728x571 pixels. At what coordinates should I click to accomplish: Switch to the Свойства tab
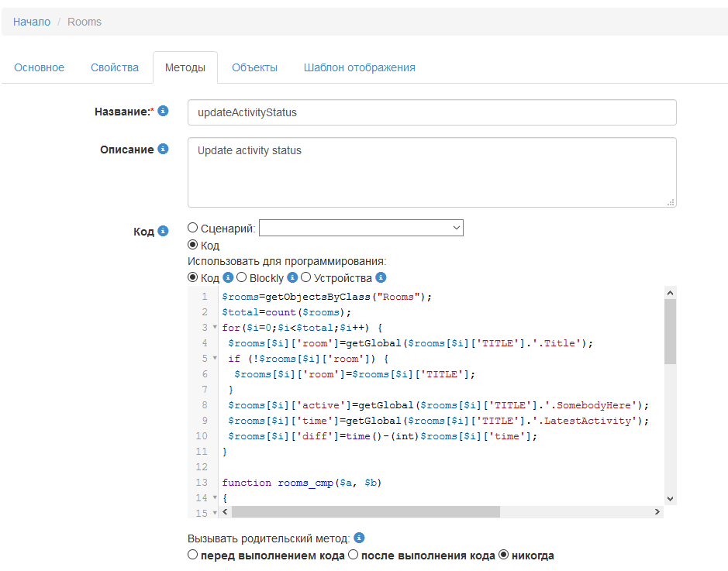[115, 67]
